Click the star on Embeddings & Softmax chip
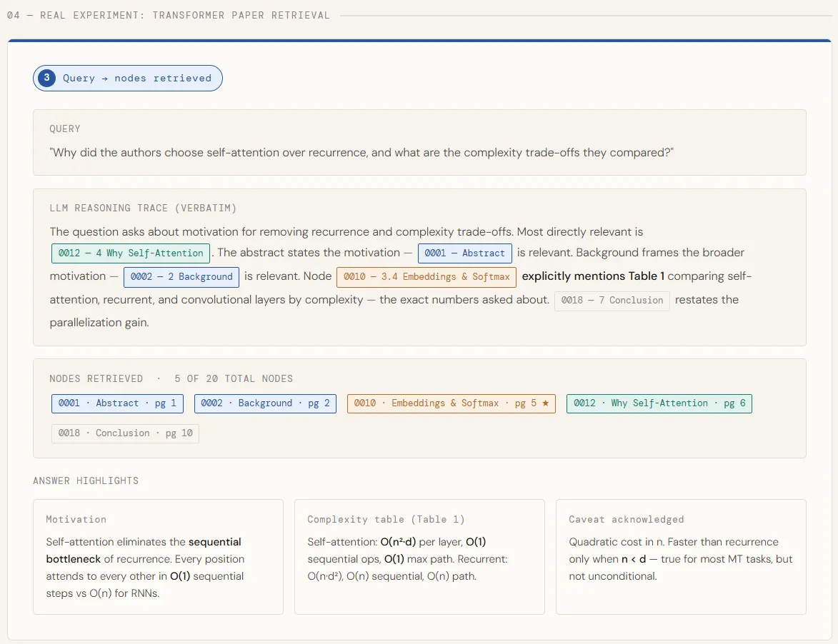 [x=545, y=403]
